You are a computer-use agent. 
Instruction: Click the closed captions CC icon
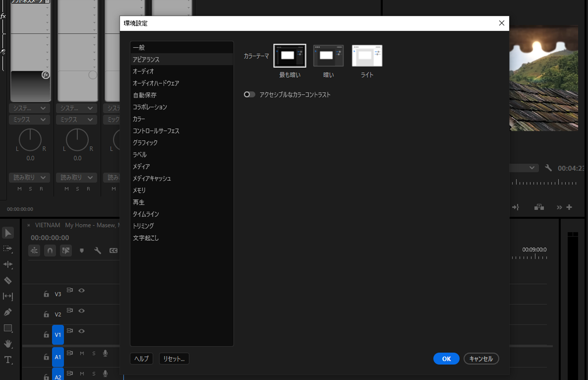click(113, 251)
